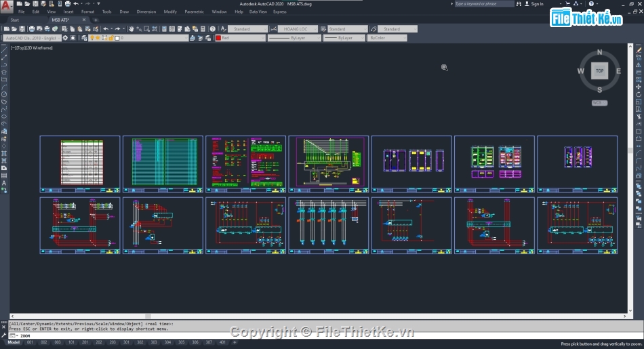Click the TOP face of ViewCube

(x=600, y=70)
